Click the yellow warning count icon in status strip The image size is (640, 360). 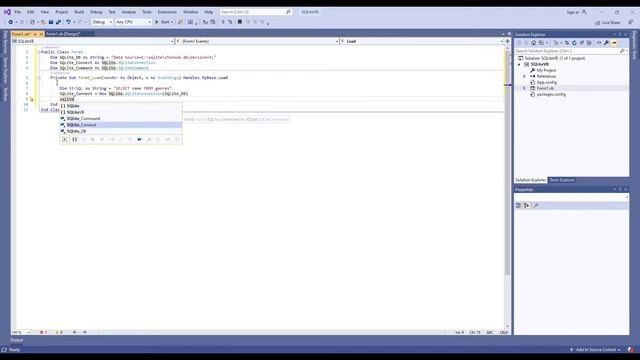click(x=57, y=332)
